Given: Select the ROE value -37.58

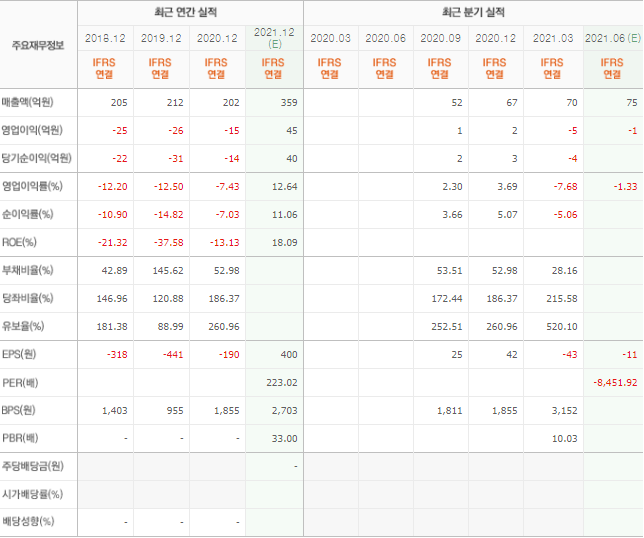Looking at the screenshot, I should point(168,242).
